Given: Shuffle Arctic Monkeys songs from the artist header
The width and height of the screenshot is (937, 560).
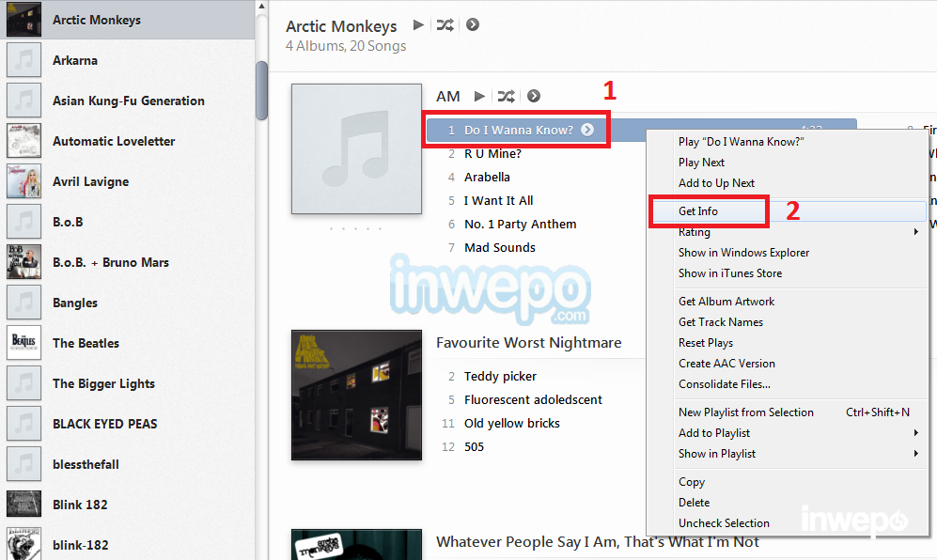Looking at the screenshot, I should click(x=445, y=25).
